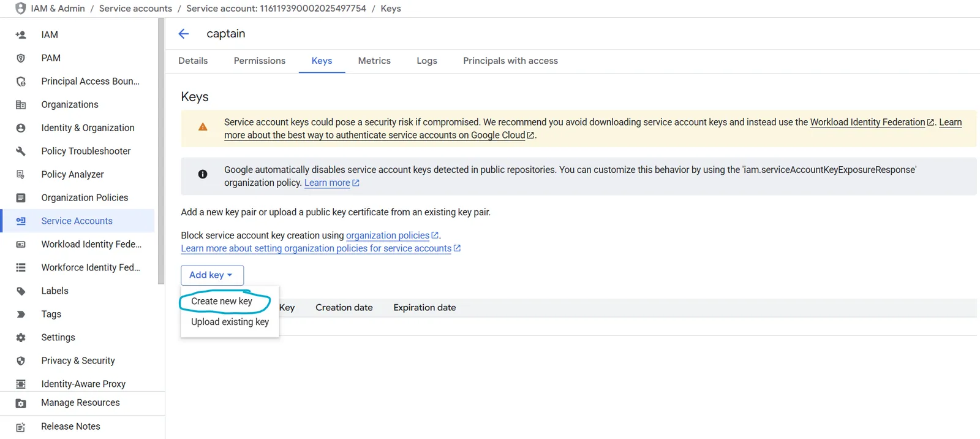Open the Logs tab
This screenshot has width=980, height=439.
[427, 61]
